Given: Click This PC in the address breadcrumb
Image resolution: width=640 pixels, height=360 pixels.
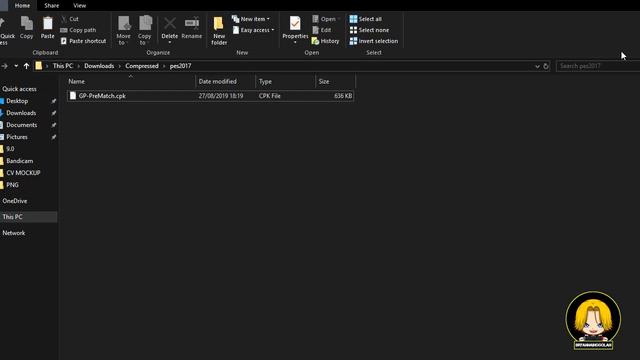Looking at the screenshot, I should (63, 66).
